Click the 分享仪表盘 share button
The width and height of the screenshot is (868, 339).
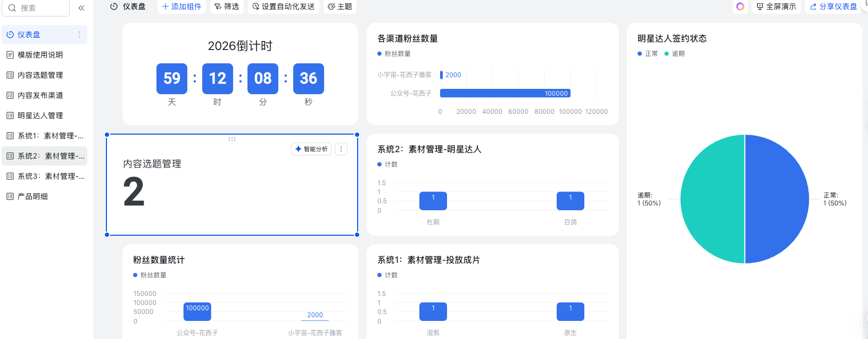tap(833, 6)
